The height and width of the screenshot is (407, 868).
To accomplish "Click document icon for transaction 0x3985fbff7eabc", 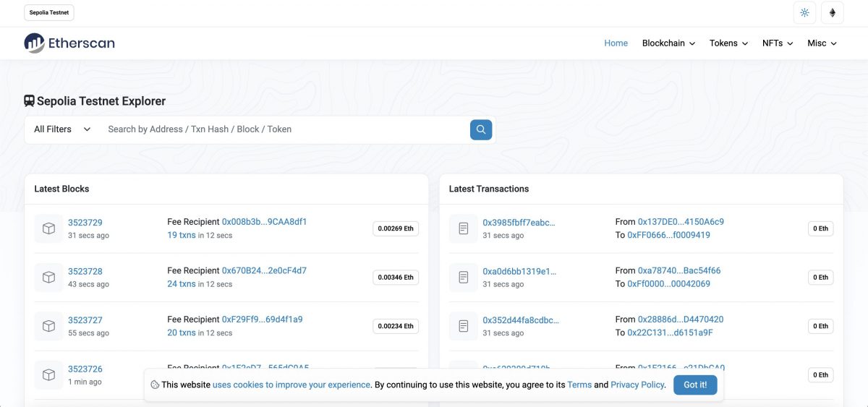I will pos(464,228).
